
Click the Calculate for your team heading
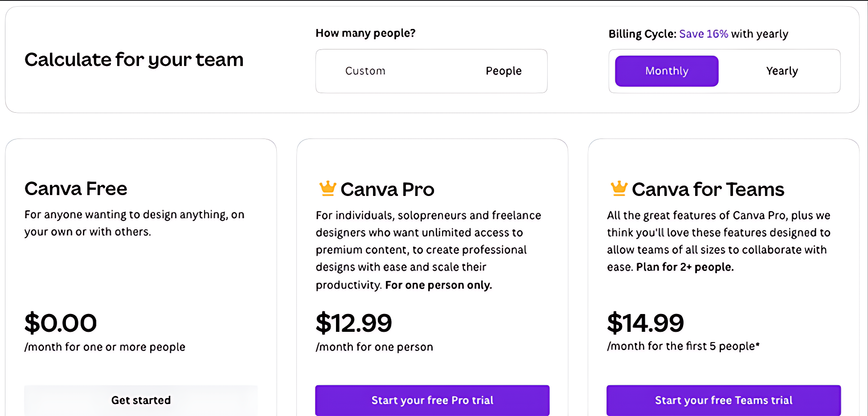coord(134,59)
